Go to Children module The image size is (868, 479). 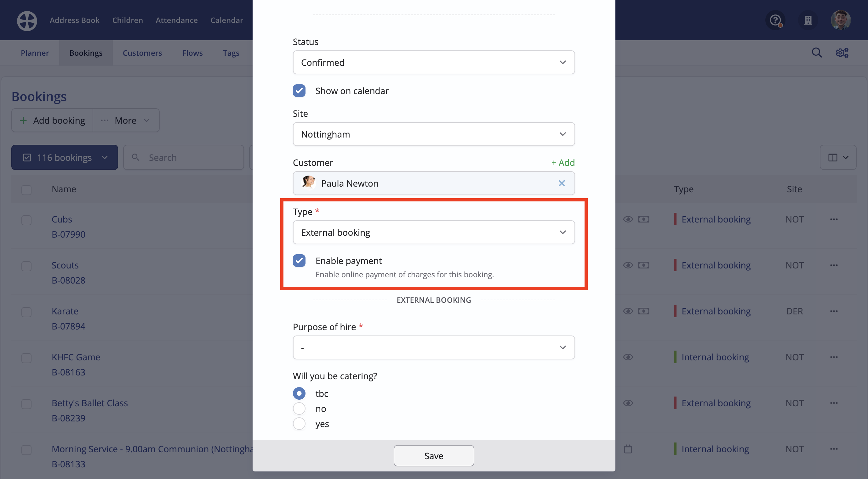point(127,20)
